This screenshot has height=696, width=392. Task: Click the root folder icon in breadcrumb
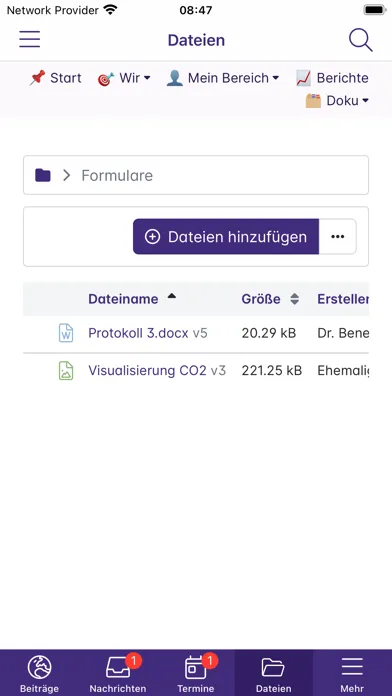(x=43, y=175)
